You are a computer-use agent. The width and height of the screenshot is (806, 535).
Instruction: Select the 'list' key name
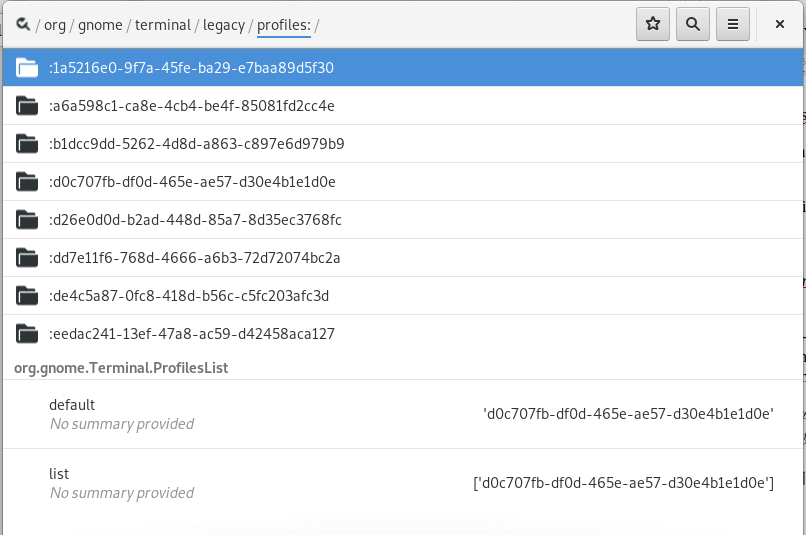(x=59, y=474)
